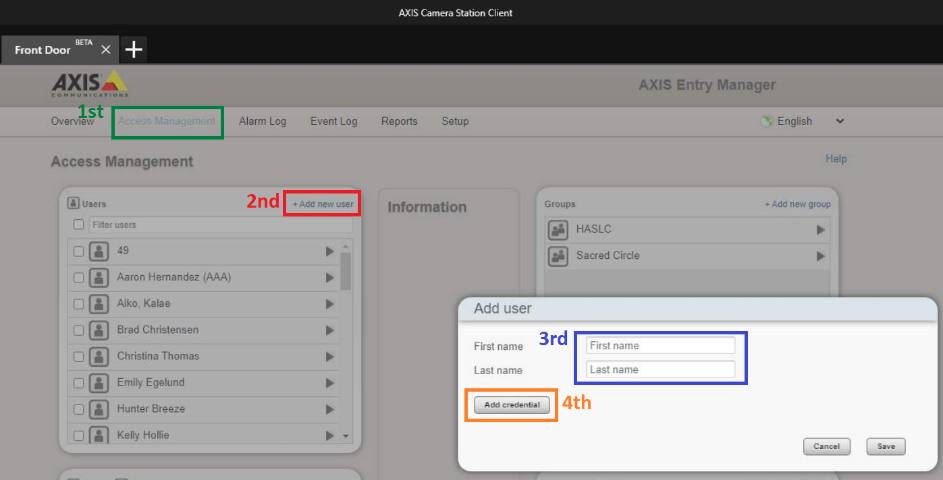
Task: Expand the Emily Egelund row arrow
Action: click(330, 384)
